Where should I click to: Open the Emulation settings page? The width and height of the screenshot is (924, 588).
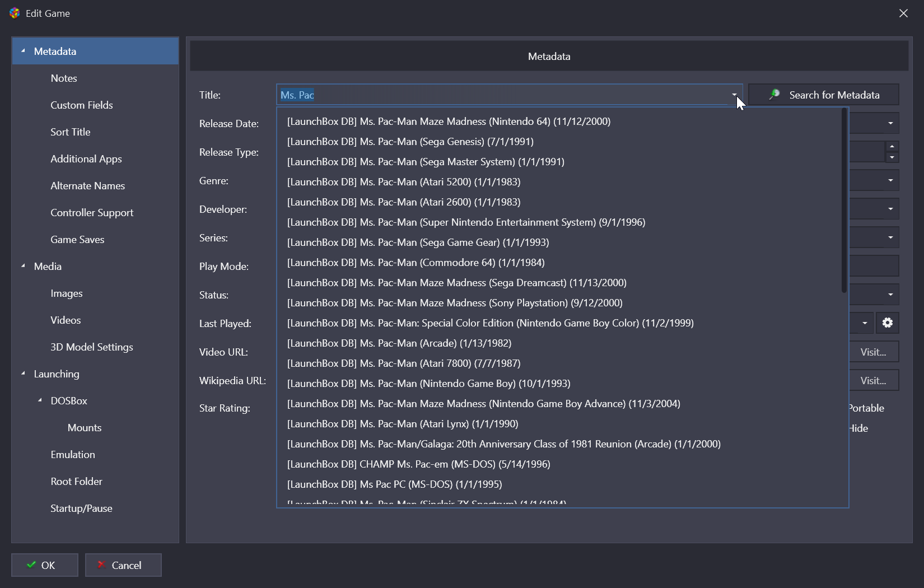(x=73, y=455)
